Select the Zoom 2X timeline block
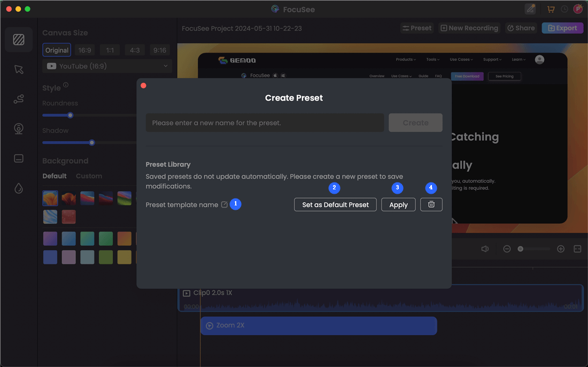 point(319,326)
